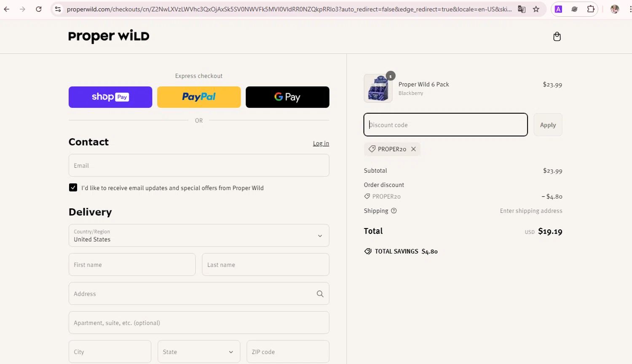This screenshot has height=364, width=632.
Task: Open the shopping bag cart
Action: click(x=557, y=37)
